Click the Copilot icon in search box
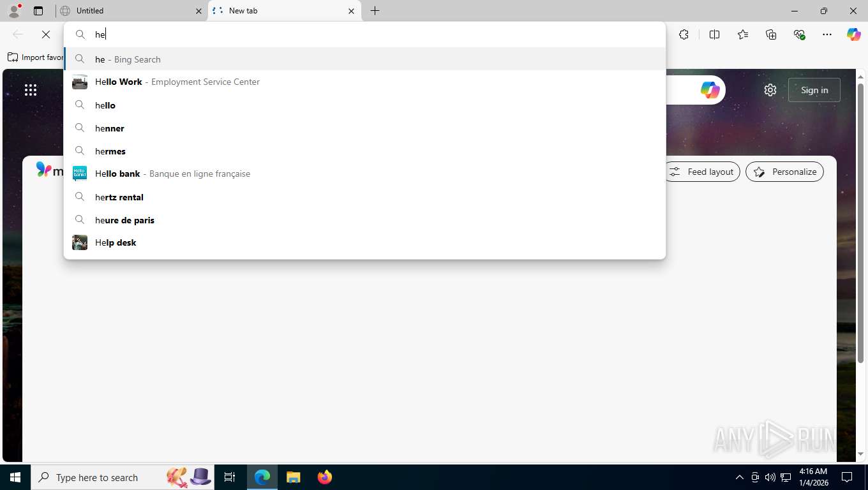 click(x=710, y=90)
